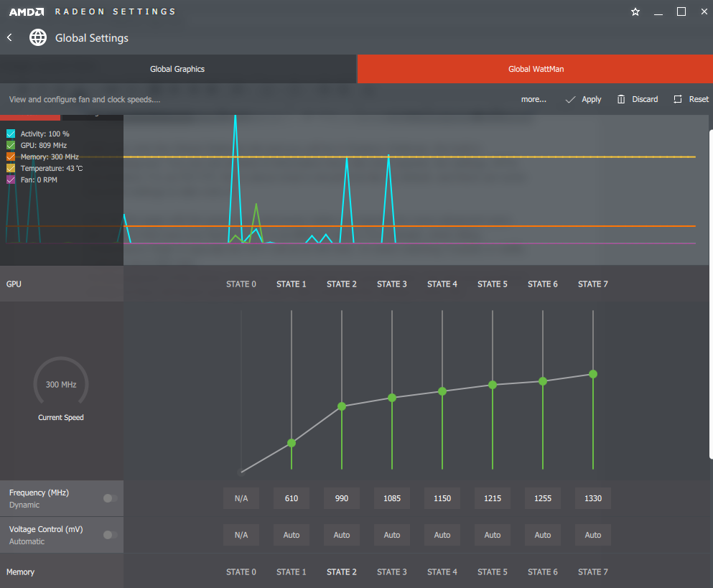Discard the WattMan changes
This screenshot has height=588, width=713.
[638, 99]
